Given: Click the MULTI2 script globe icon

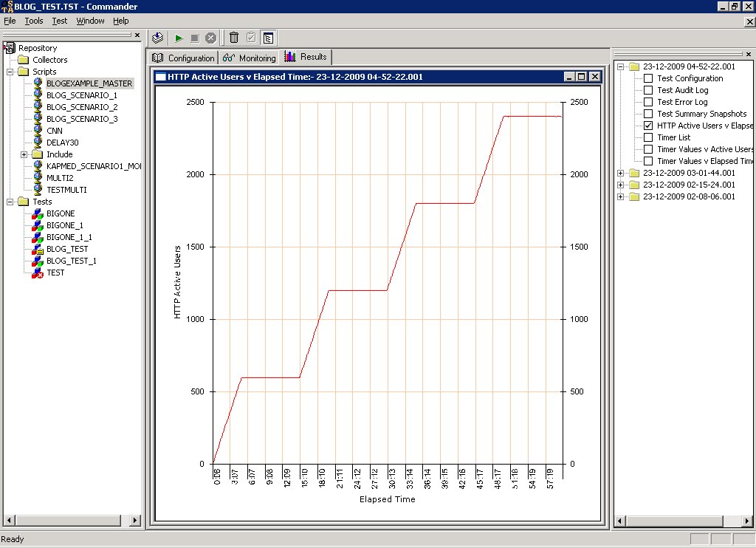Looking at the screenshot, I should tap(38, 177).
